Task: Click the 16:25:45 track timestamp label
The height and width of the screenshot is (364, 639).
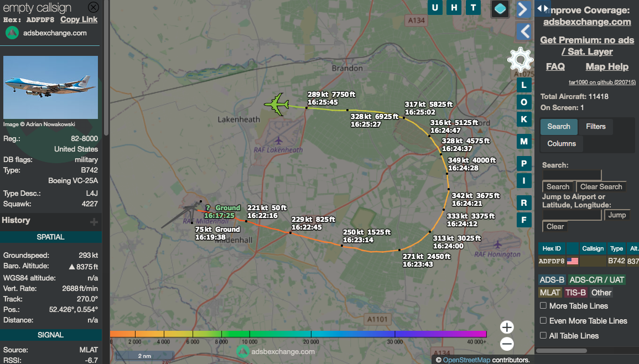Action: pyautogui.click(x=323, y=102)
